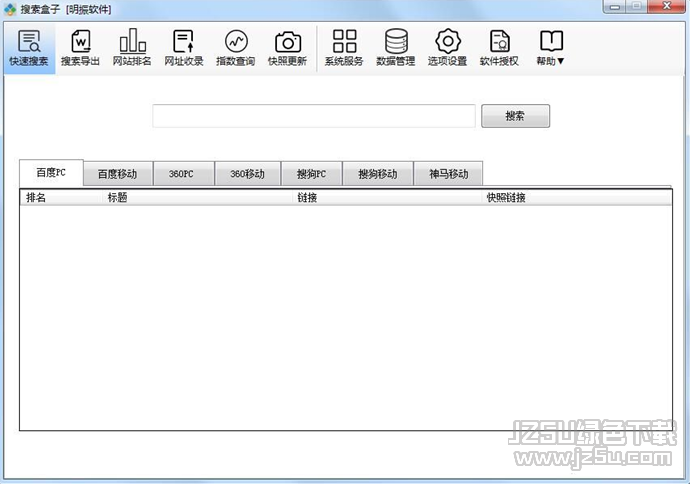Image resolution: width=690 pixels, height=484 pixels.
Task: Select the 快速搜索 quick search tool
Action: [29, 48]
